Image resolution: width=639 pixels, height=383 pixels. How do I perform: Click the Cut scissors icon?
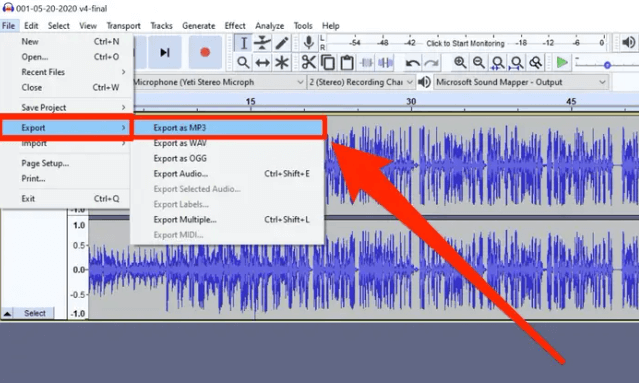tap(308, 63)
